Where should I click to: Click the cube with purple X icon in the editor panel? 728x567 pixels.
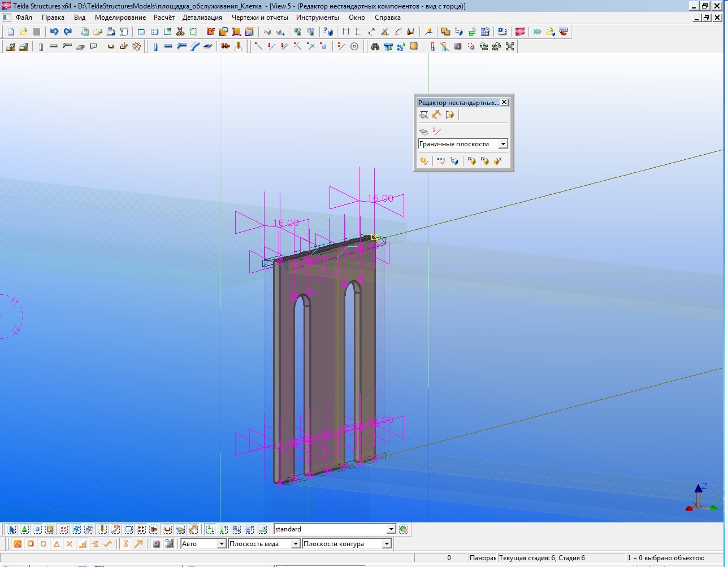[x=497, y=162]
